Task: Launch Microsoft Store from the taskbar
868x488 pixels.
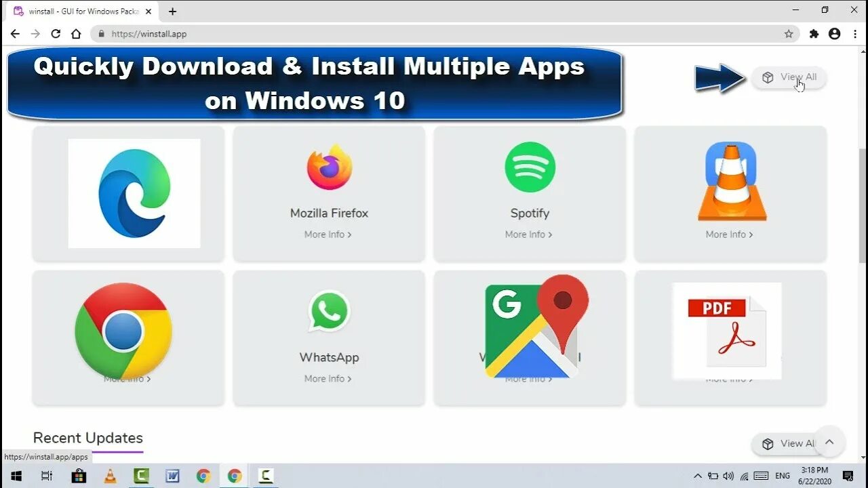Action: click(79, 476)
